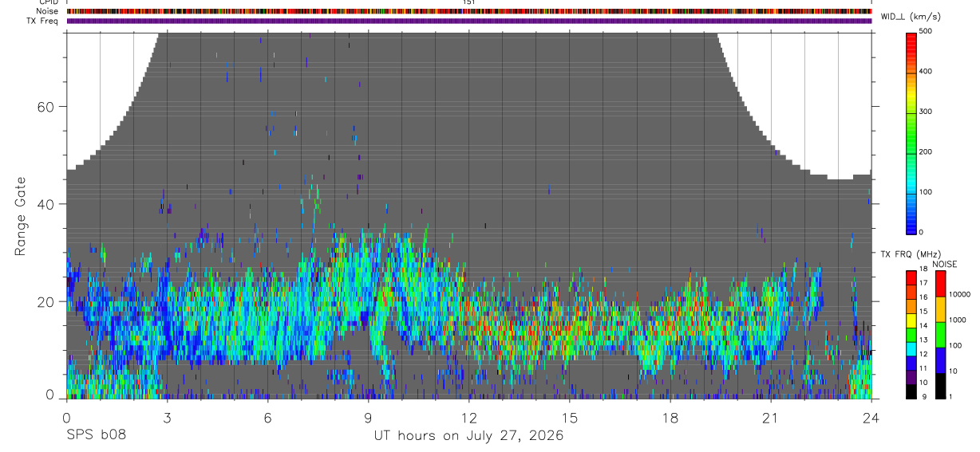Click the WID (km/s) velocity color bar
The width and height of the screenshot is (980, 452).
coord(911,132)
